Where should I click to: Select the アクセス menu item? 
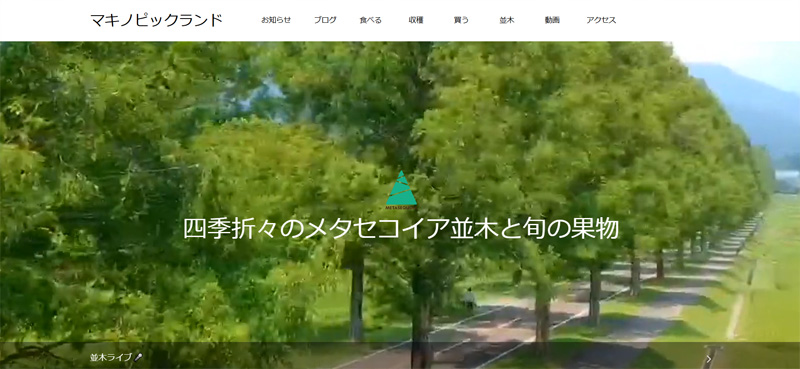(x=601, y=20)
